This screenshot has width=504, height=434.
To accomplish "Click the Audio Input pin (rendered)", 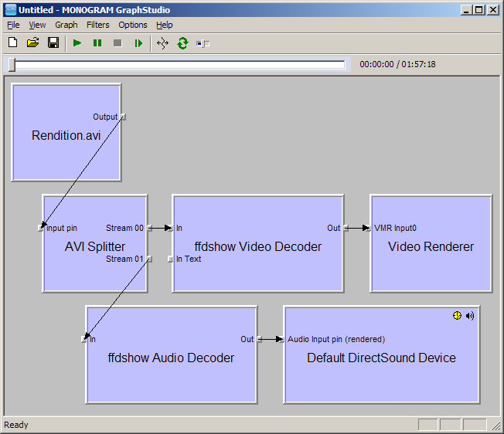I will click(282, 339).
